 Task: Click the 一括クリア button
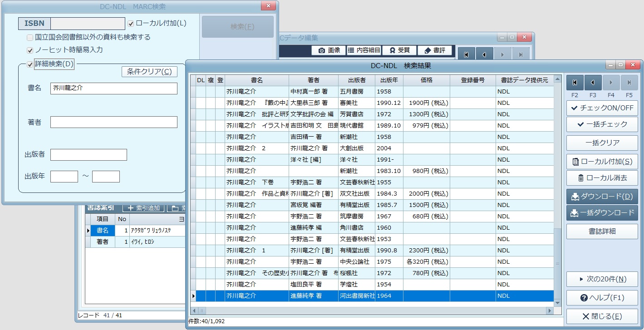602,143
